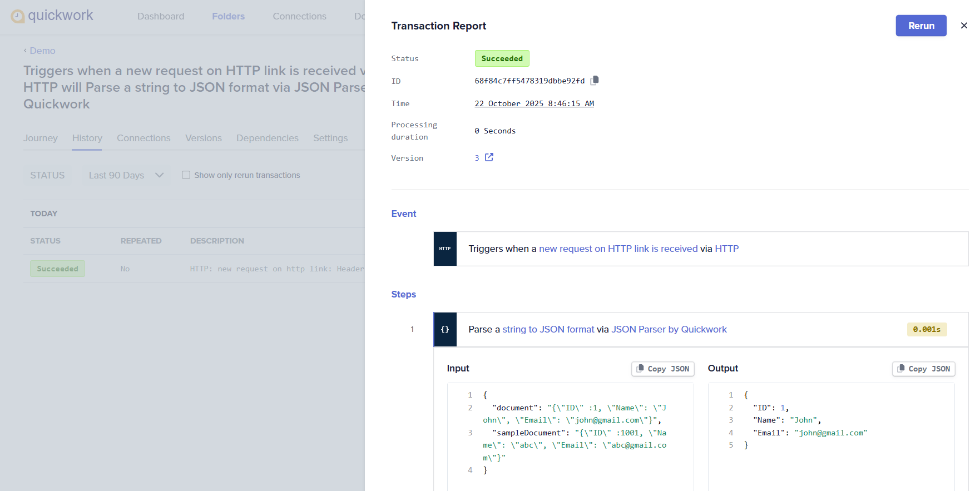Image resolution: width=980 pixels, height=491 pixels.
Task: Click the HTTP app link in Event
Action: [727, 249]
